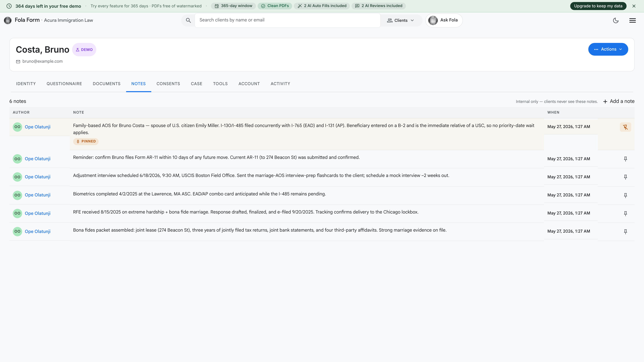Viewport: 644px width, 362px height.
Task: Click Add a note
Action: click(x=619, y=101)
